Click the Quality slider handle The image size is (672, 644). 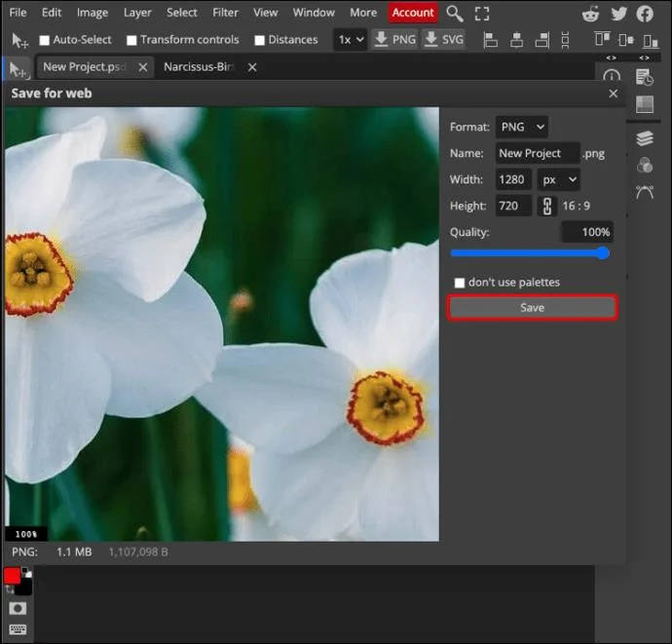(603, 253)
